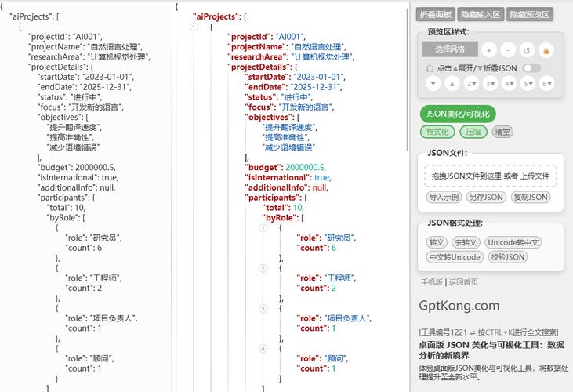Image resolution: width=573 pixels, height=392 pixels.
Task: Collapse JSON to level 5 with 5▼
Action: (x=528, y=84)
